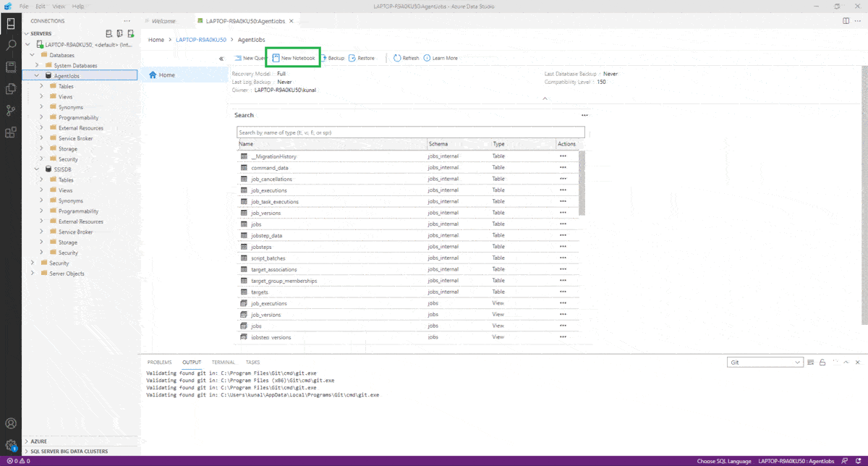Click the Backup button
Viewport: 868px width, 466px height.
[333, 58]
